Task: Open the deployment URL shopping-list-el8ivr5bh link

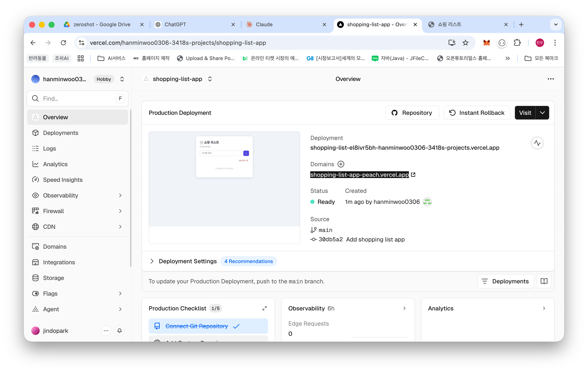Action: point(405,148)
